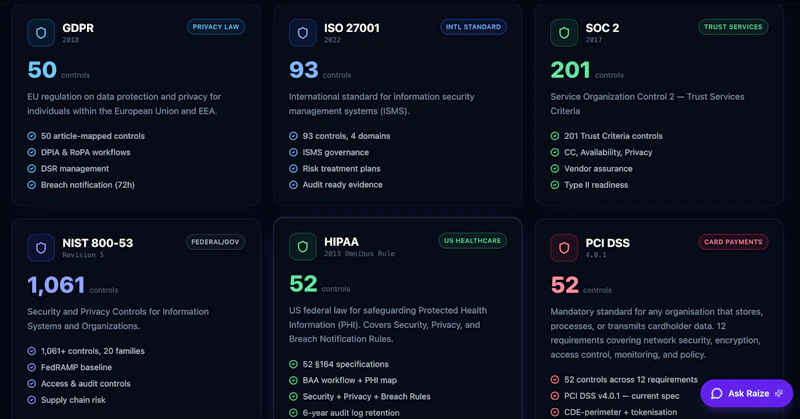Viewport: 800px width, 419px height.
Task: Click check icon beside 'Access & audit controls'
Action: click(32, 384)
